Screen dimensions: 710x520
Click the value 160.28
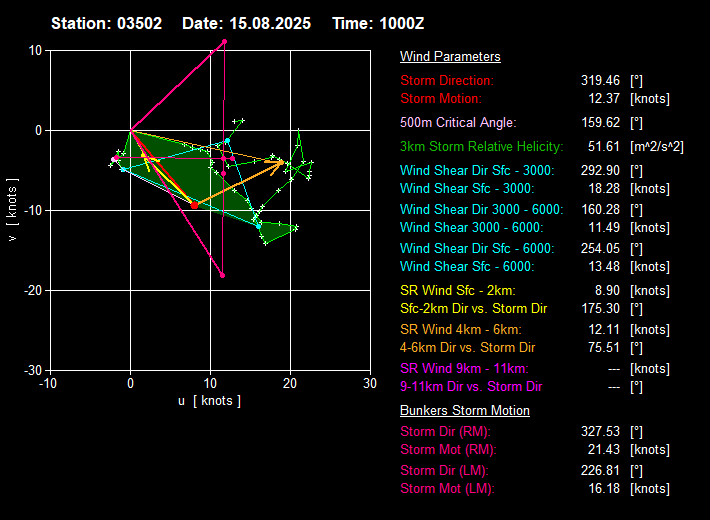pos(600,210)
